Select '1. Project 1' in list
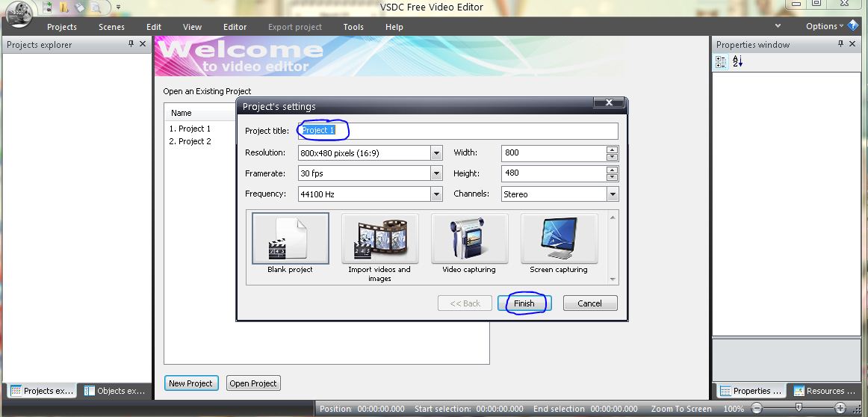 pyautogui.click(x=190, y=129)
